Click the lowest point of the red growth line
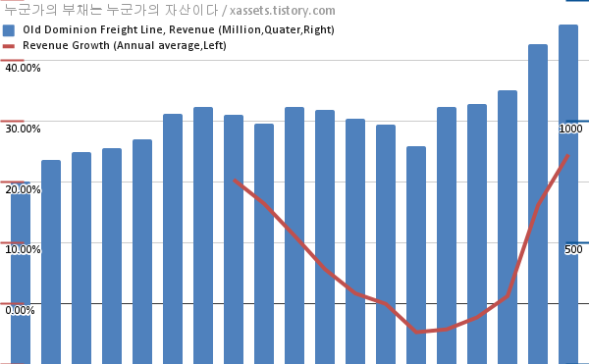 point(416,332)
